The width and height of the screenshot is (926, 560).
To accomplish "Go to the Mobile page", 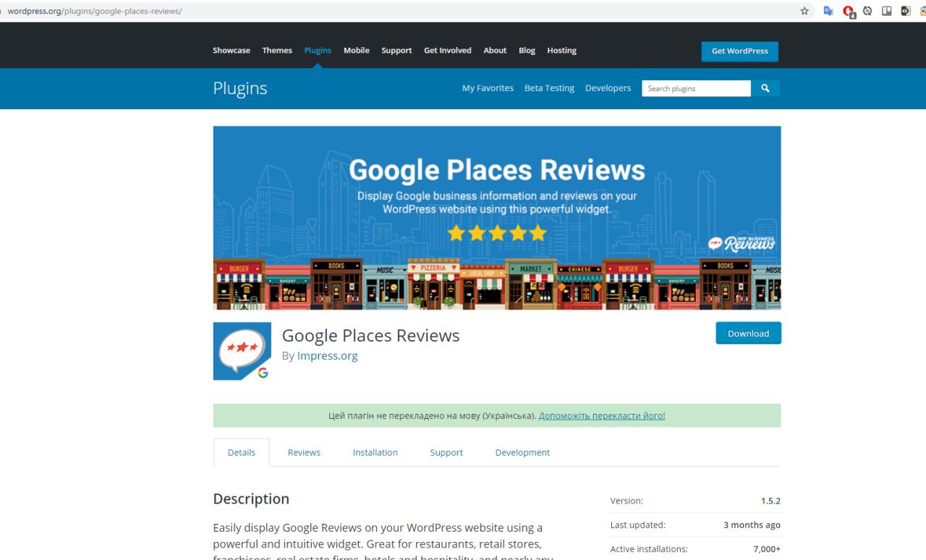I will click(357, 51).
